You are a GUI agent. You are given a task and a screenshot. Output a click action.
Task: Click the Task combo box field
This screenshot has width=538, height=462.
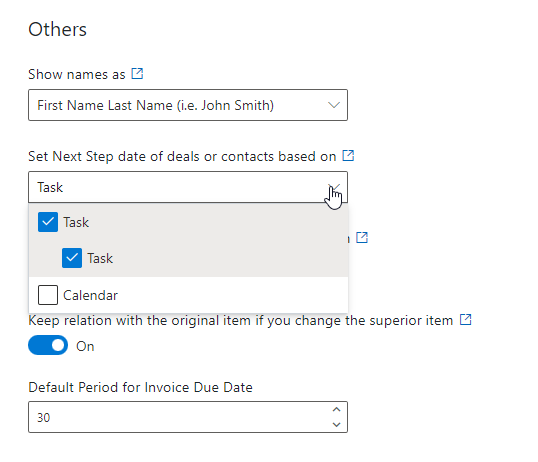coord(188,187)
